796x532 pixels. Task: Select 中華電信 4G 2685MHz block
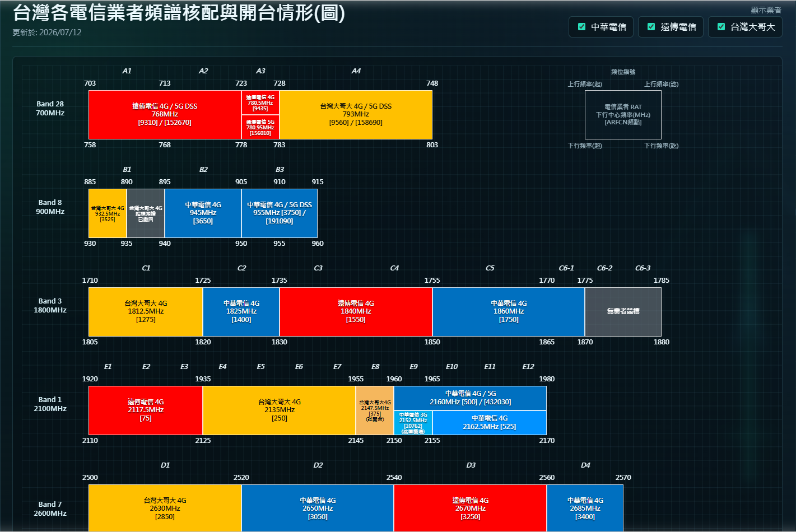click(585, 508)
